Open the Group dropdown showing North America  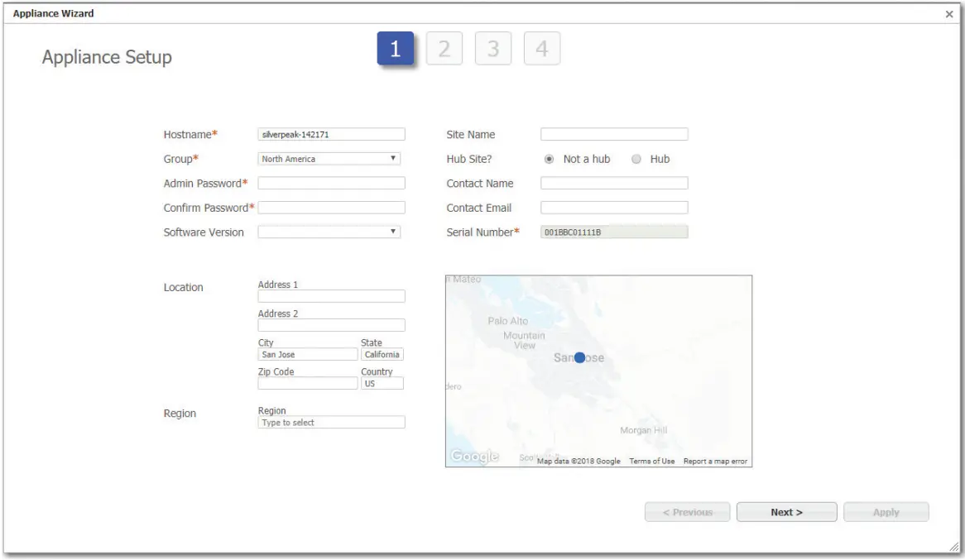click(329, 159)
